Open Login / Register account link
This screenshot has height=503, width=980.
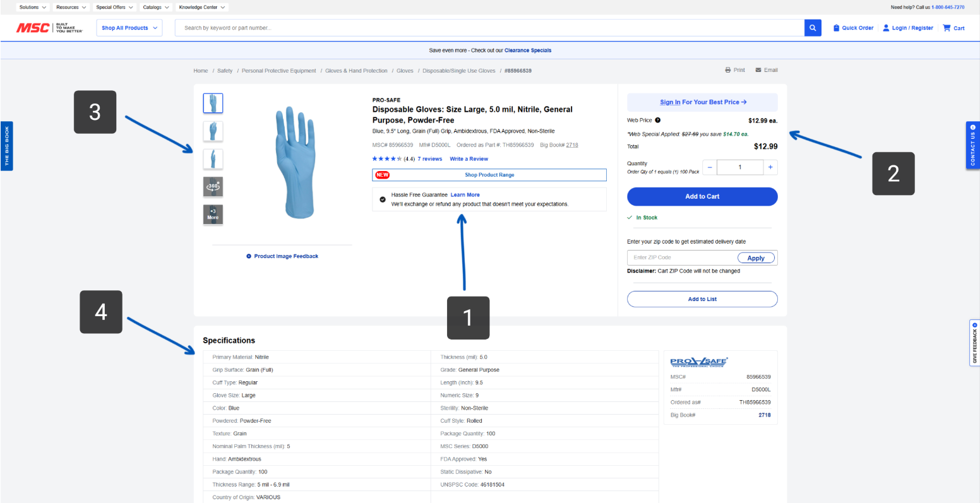pos(908,28)
